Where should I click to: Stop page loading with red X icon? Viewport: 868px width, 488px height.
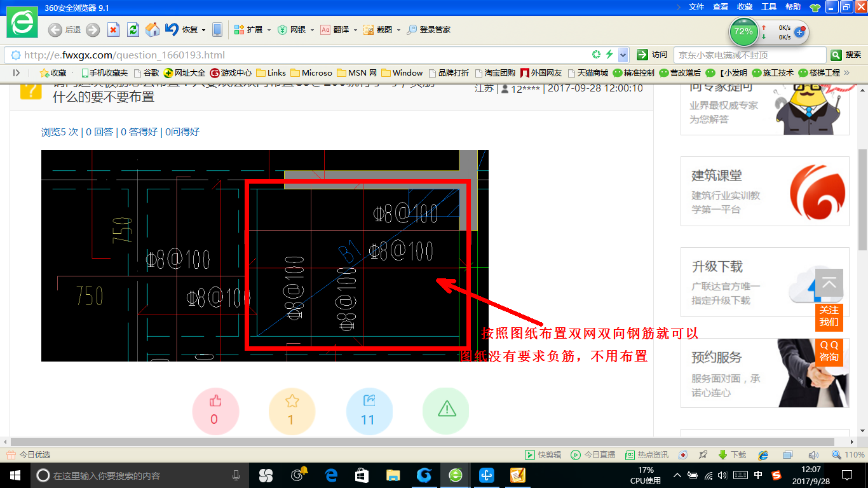point(113,30)
